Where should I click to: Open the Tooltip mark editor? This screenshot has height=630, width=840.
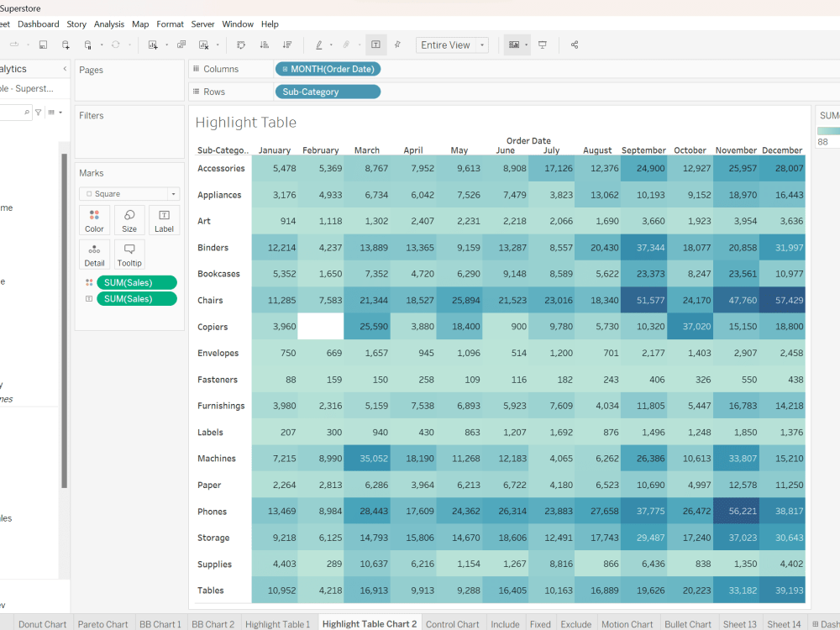coord(129,254)
